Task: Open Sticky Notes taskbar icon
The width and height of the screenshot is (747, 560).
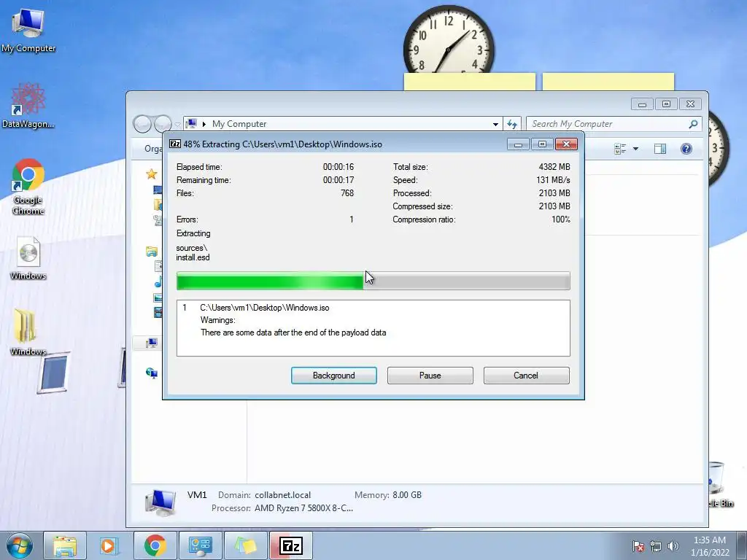Action: (x=245, y=545)
